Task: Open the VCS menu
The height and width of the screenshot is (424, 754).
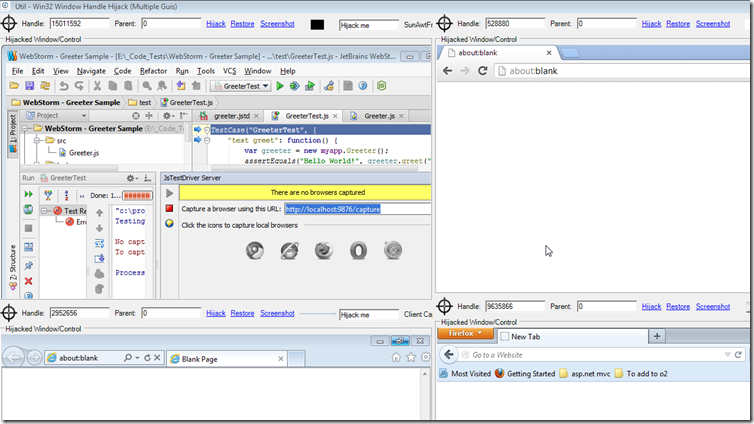Action: pyautogui.click(x=229, y=71)
